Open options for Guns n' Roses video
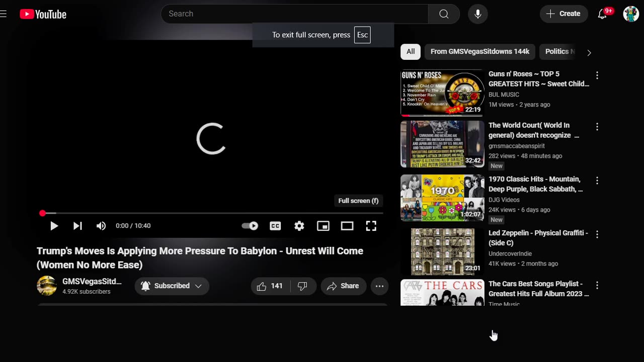 [x=597, y=75]
